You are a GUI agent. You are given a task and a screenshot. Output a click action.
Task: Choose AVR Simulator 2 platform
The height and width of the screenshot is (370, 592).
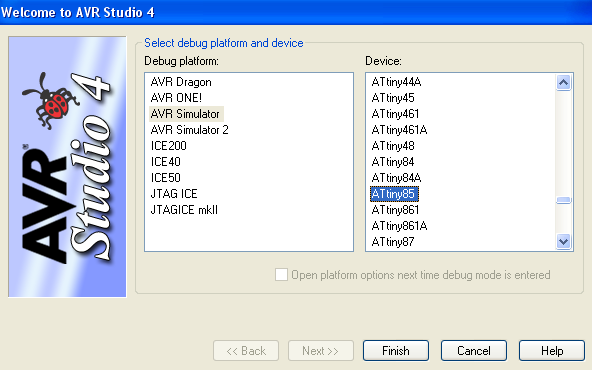coord(190,130)
